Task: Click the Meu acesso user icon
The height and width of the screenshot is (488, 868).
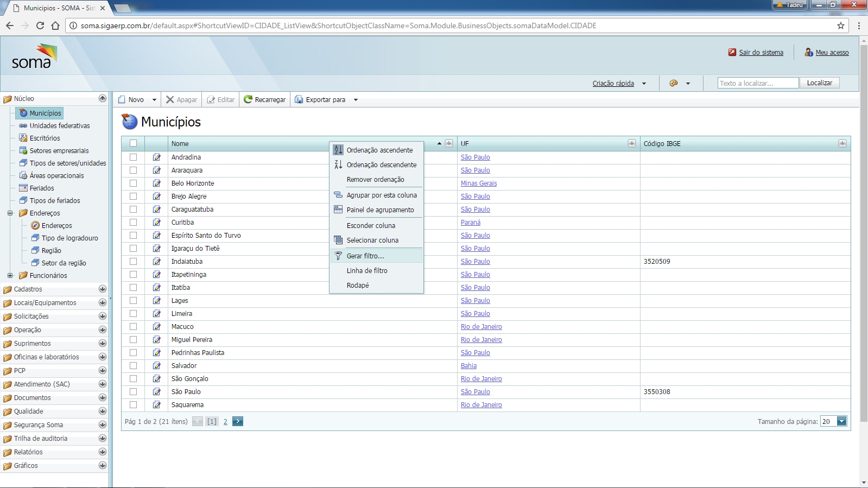Action: [x=809, y=52]
